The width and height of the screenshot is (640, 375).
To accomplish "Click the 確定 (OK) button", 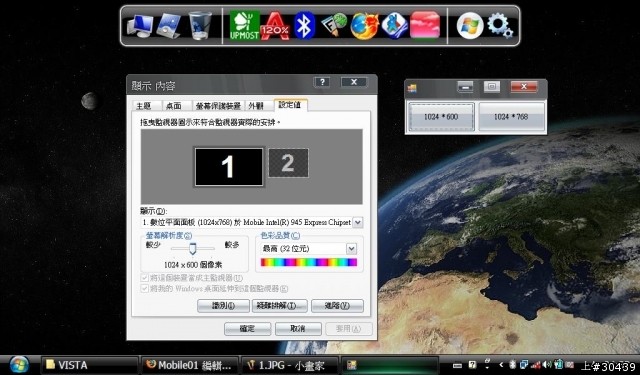I will 247,328.
